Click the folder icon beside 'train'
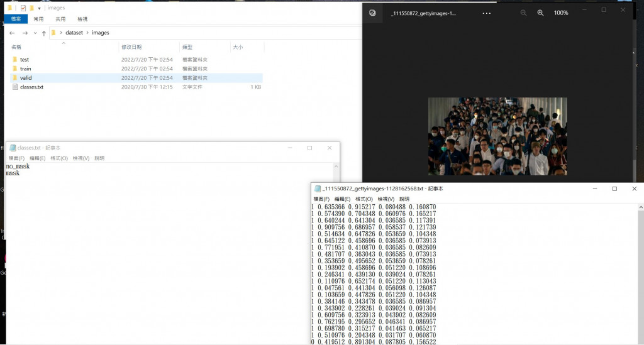The image size is (644, 345). [x=15, y=68]
